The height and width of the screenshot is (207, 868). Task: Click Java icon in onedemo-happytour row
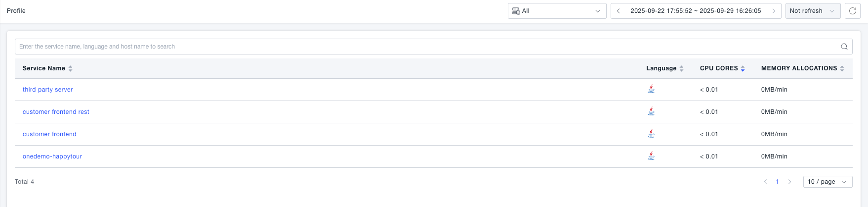coord(651,156)
